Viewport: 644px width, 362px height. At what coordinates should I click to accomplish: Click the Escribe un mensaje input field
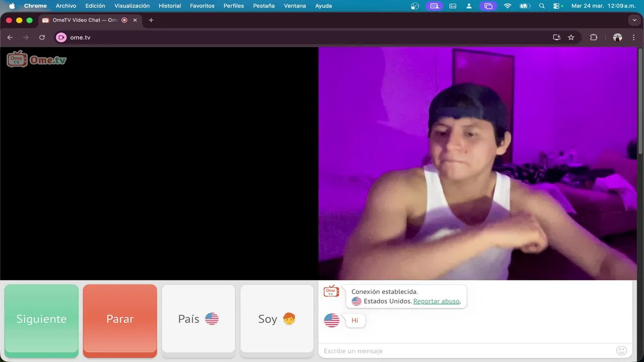tap(468, 351)
